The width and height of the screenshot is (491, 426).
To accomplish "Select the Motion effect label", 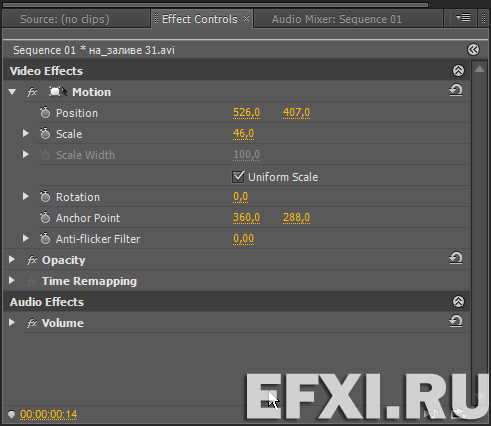I will 91,92.
